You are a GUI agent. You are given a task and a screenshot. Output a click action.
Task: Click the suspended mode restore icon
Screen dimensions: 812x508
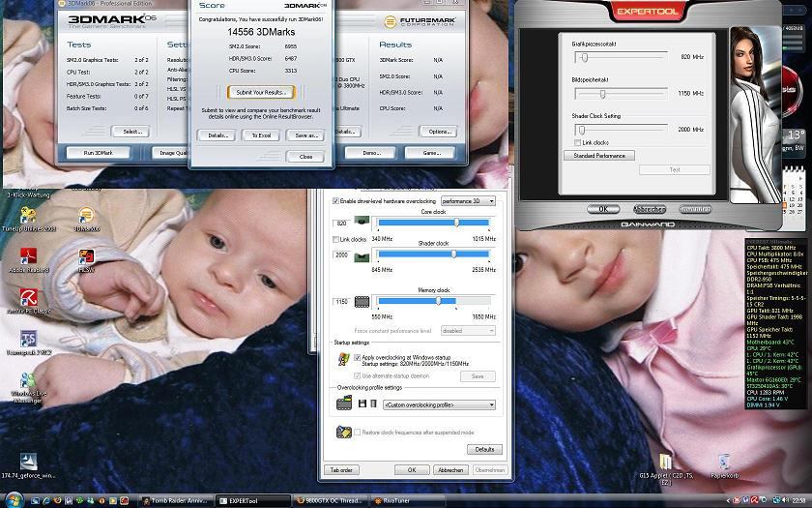point(343,432)
